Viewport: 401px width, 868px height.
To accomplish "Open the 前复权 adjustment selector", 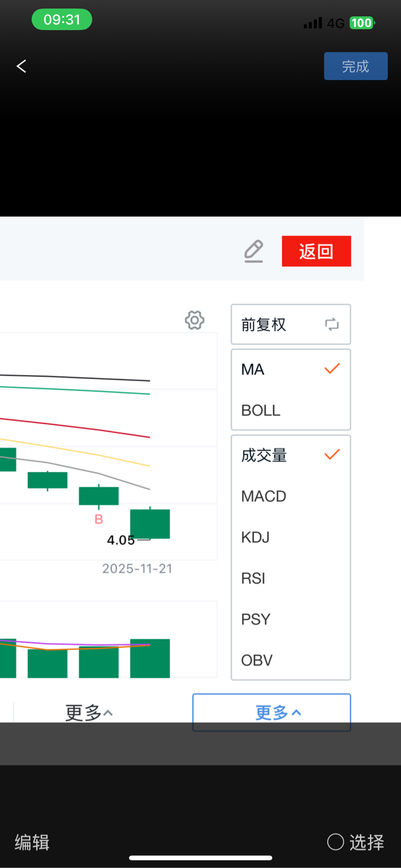I will pyautogui.click(x=264, y=324).
